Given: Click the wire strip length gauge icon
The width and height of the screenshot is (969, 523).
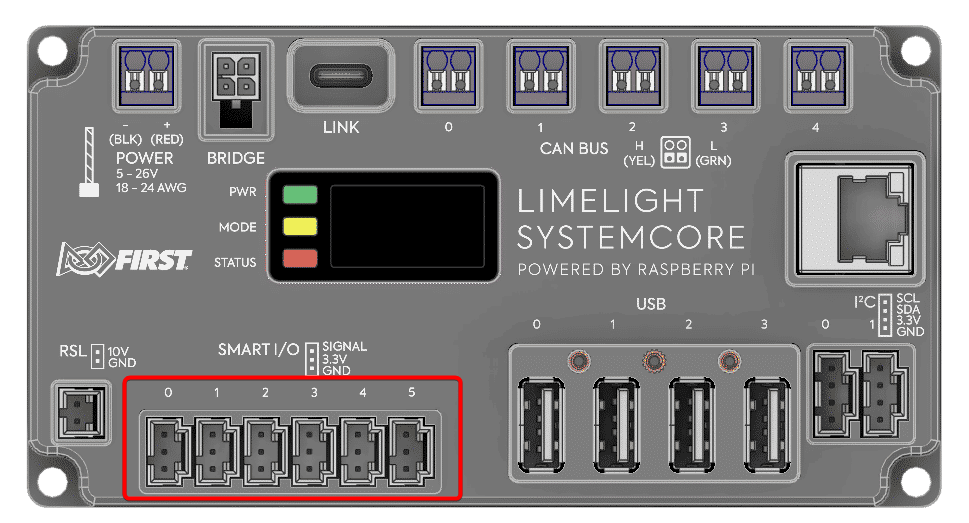Looking at the screenshot, I should coord(89,162).
